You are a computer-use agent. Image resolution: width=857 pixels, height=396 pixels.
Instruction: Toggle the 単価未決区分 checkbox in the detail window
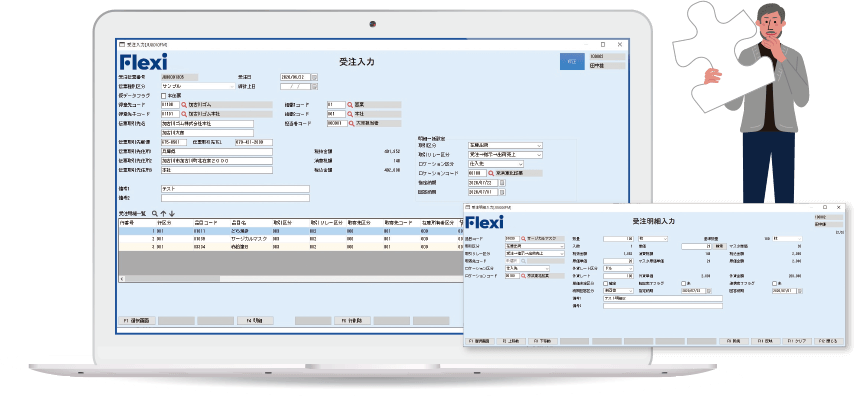606,283
